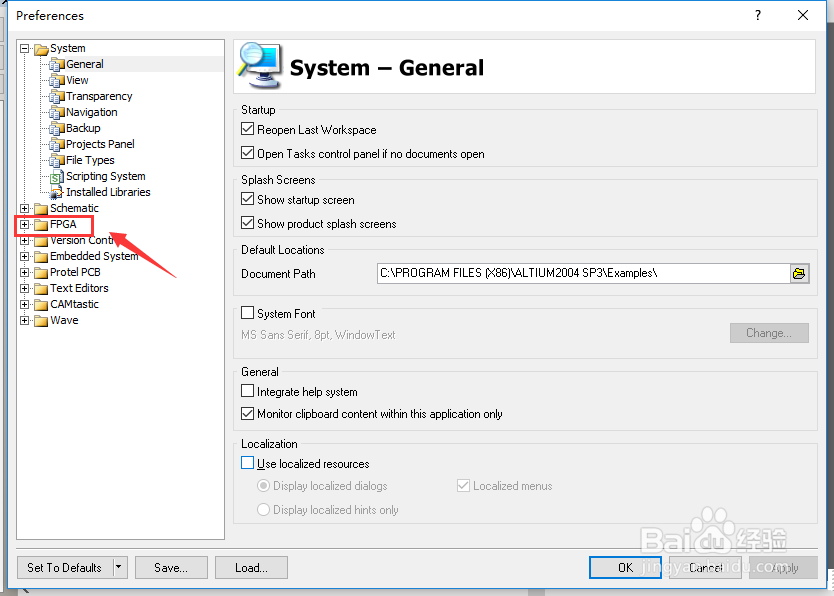The width and height of the screenshot is (834, 596).
Task: Click the Protel PCB folder icon
Action: point(41,273)
